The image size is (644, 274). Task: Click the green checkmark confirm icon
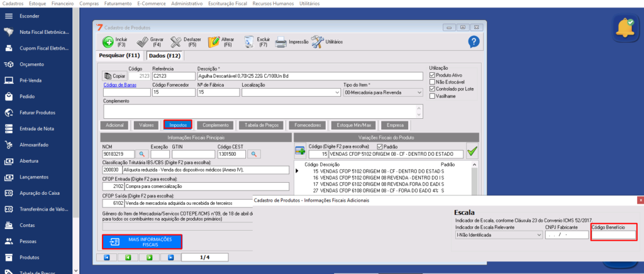point(472,151)
